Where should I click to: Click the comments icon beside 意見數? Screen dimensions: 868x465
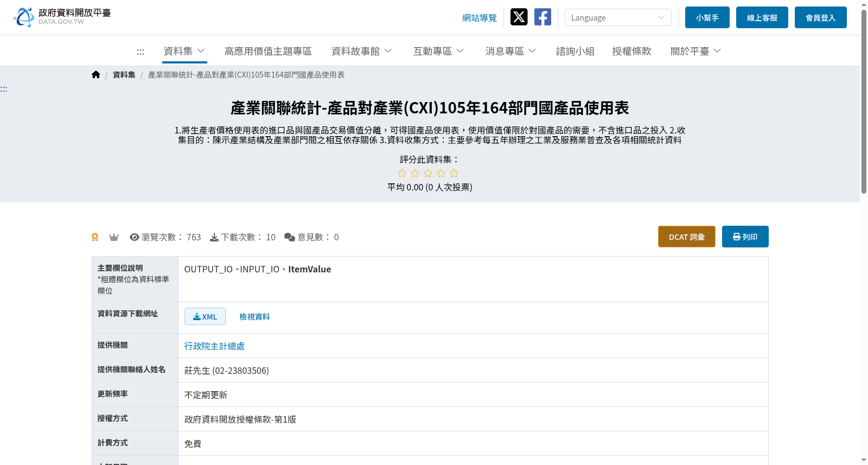point(290,237)
